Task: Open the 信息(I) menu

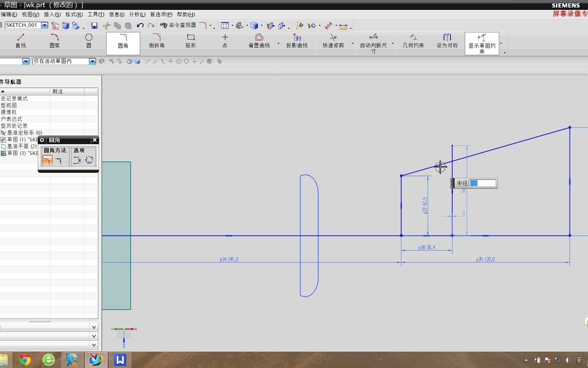Action: pos(117,14)
